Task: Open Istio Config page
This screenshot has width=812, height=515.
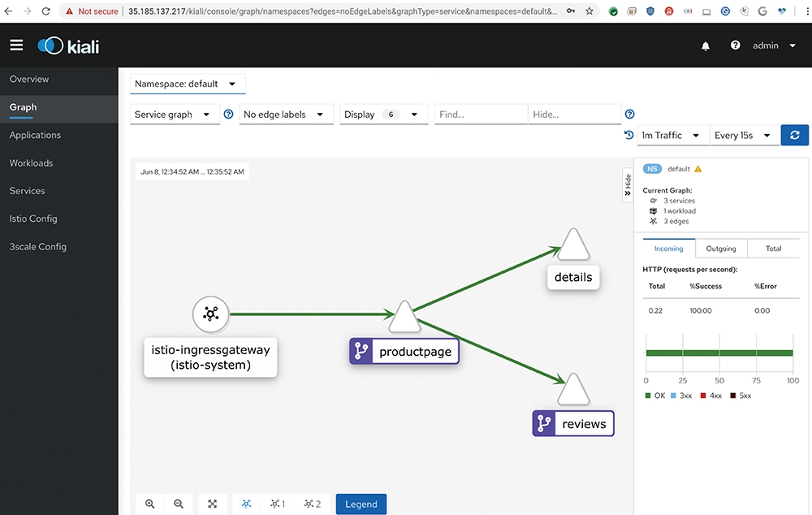Action: pos(33,219)
